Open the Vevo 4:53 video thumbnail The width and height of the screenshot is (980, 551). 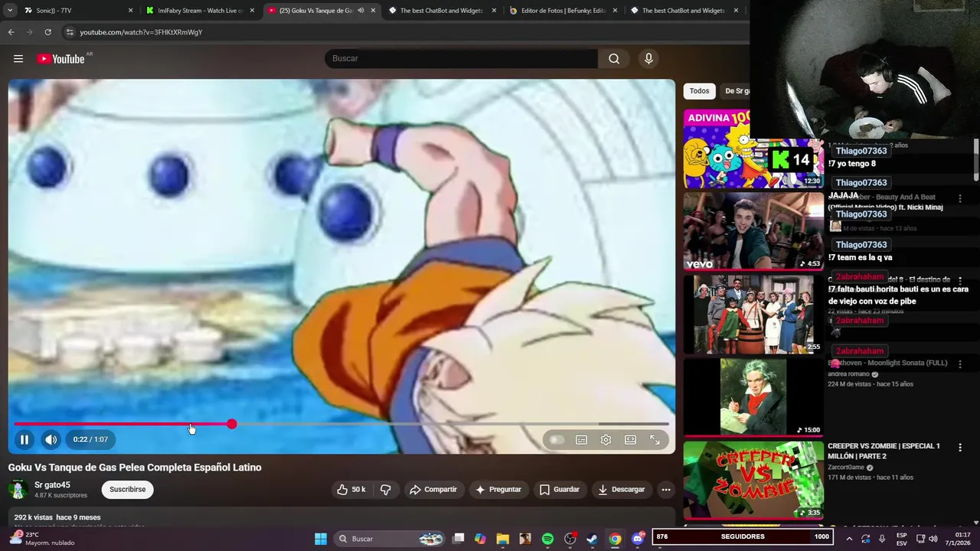coord(753,231)
